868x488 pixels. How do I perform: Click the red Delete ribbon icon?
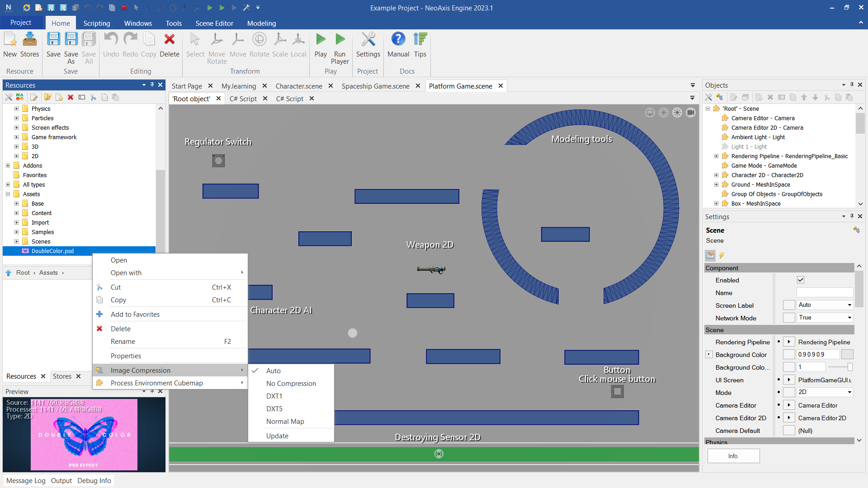click(x=170, y=45)
